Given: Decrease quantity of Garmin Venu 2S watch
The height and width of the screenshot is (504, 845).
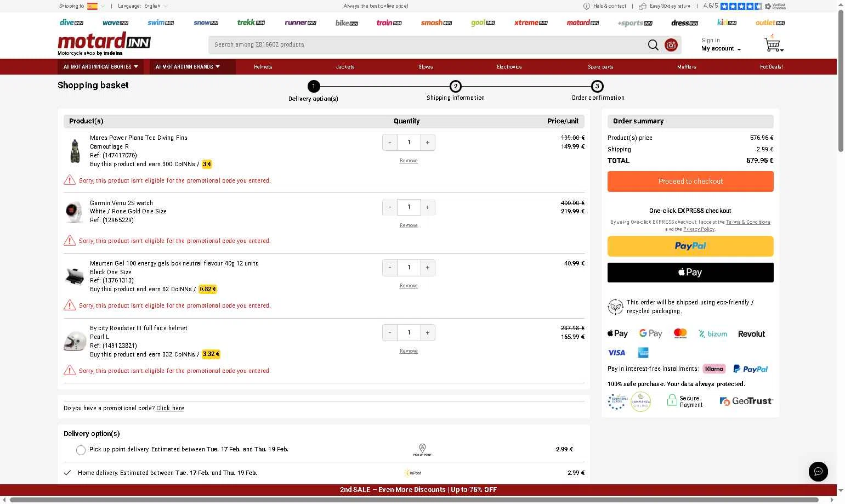Looking at the screenshot, I should coord(390,207).
